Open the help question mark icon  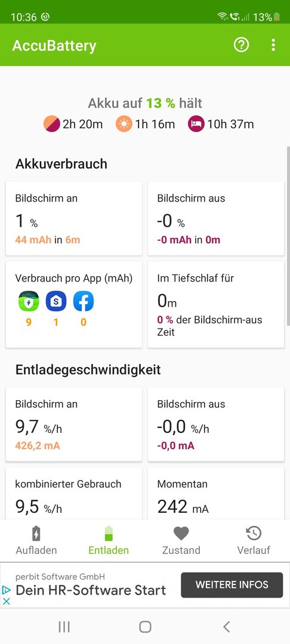pyautogui.click(x=241, y=45)
